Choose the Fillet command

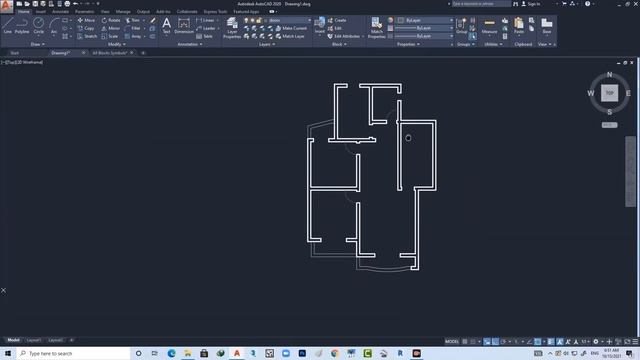click(x=133, y=28)
